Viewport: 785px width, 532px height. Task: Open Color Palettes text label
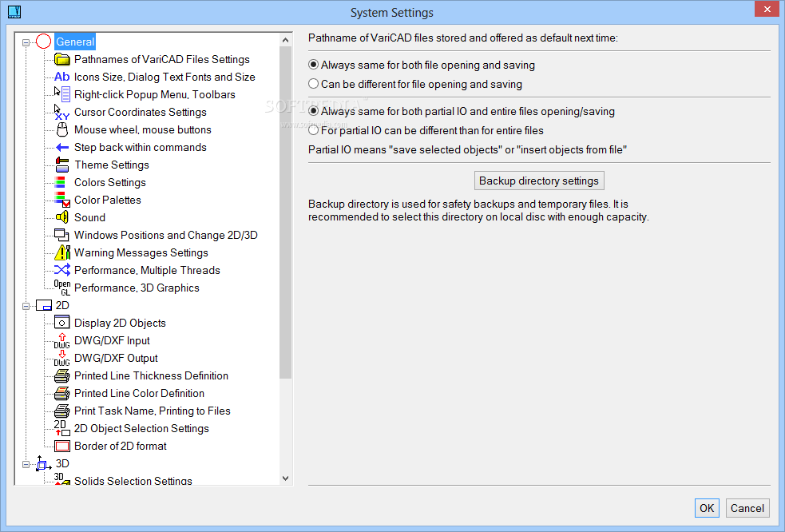[108, 200]
